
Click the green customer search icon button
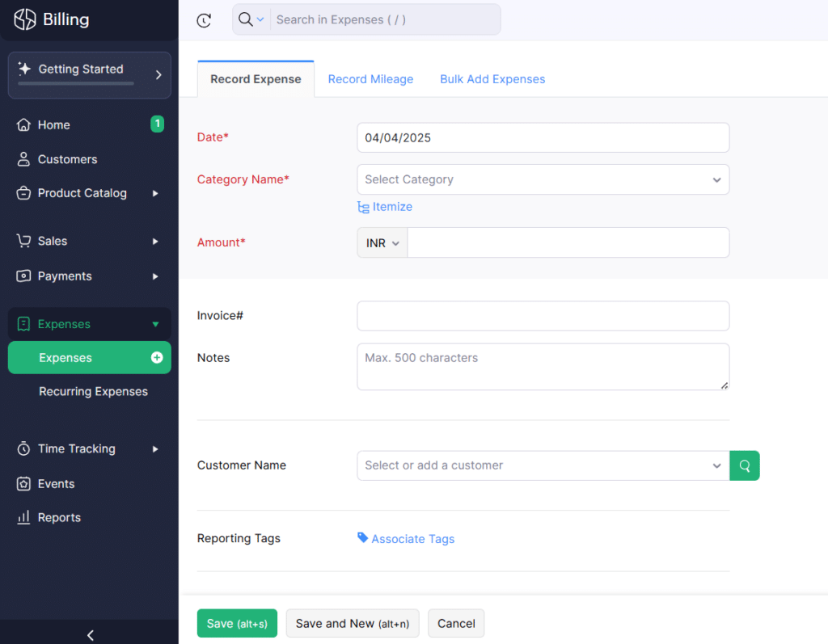point(745,465)
